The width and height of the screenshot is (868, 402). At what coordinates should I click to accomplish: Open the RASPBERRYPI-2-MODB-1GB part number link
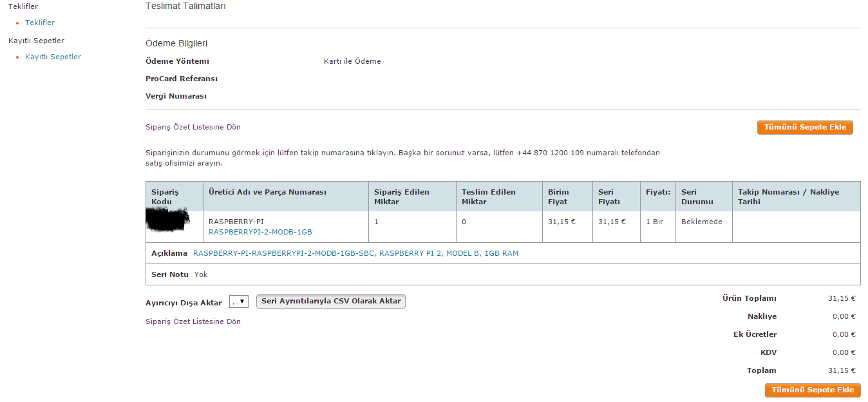260,232
